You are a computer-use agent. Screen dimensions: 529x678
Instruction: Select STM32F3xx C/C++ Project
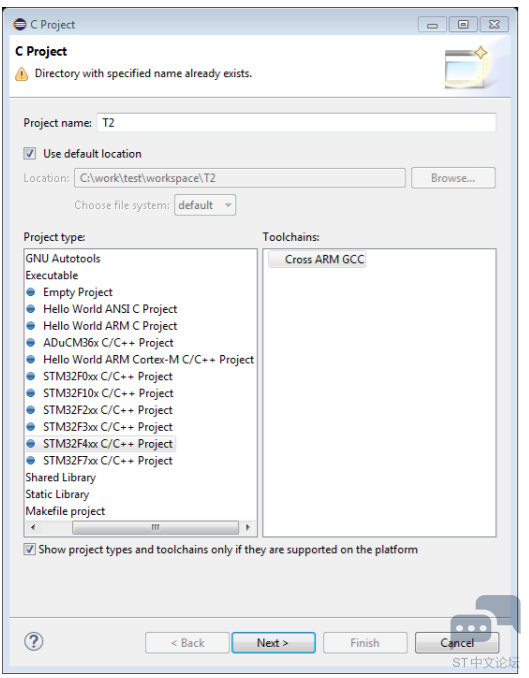pyautogui.click(x=108, y=427)
